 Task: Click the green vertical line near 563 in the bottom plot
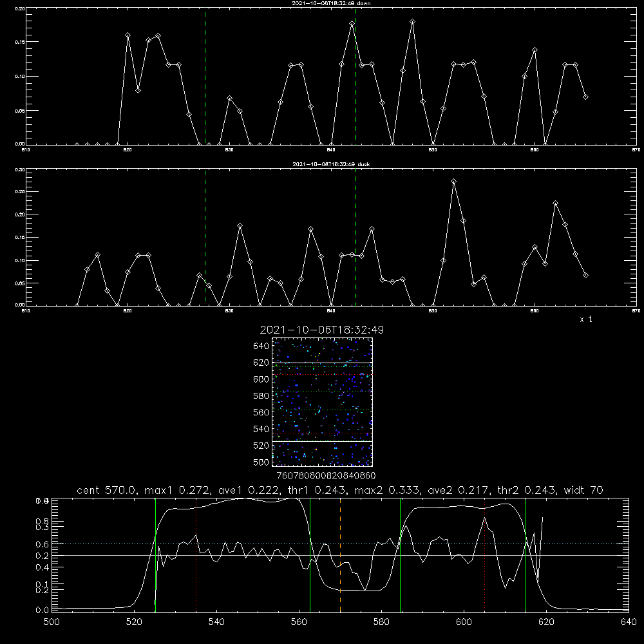tap(310, 555)
